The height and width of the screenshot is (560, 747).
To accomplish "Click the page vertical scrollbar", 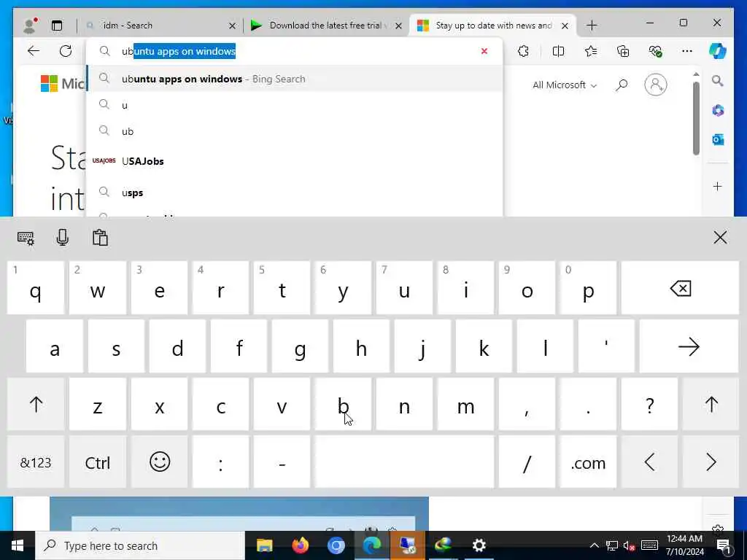I will click(x=696, y=118).
